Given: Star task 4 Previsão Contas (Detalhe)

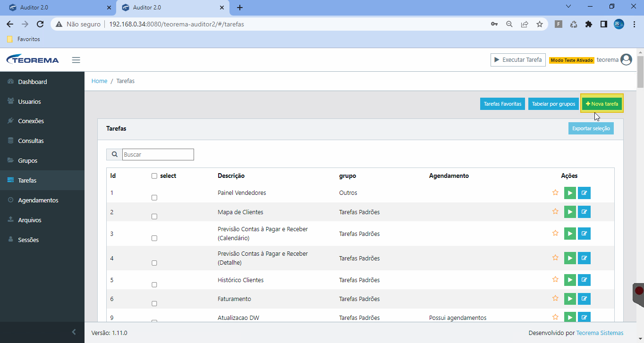Looking at the screenshot, I should pos(555,258).
